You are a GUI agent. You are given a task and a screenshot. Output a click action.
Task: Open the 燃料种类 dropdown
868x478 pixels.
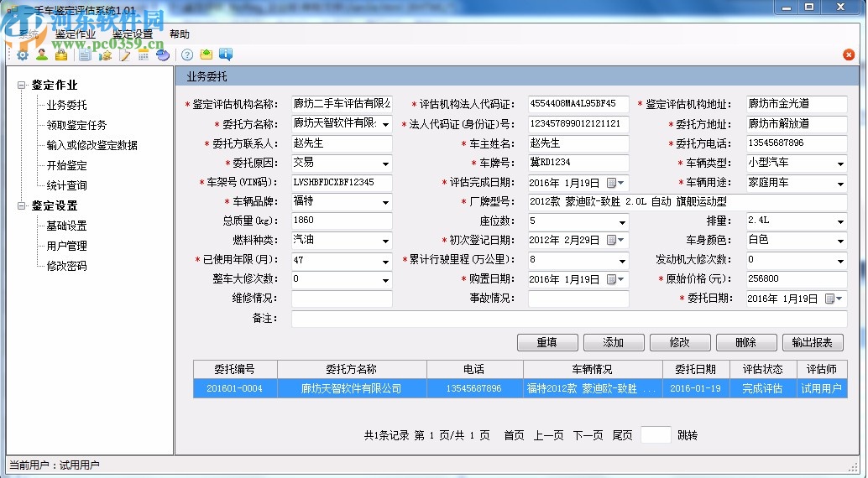386,242
